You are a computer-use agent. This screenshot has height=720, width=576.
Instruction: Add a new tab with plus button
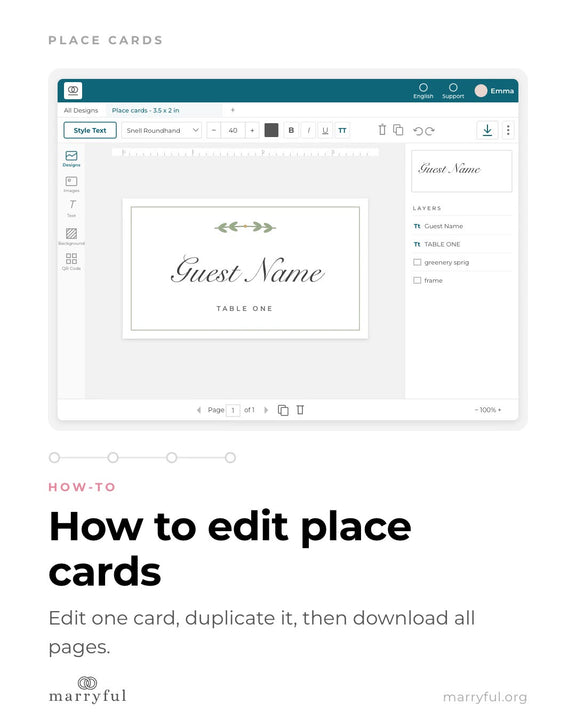pos(232,110)
